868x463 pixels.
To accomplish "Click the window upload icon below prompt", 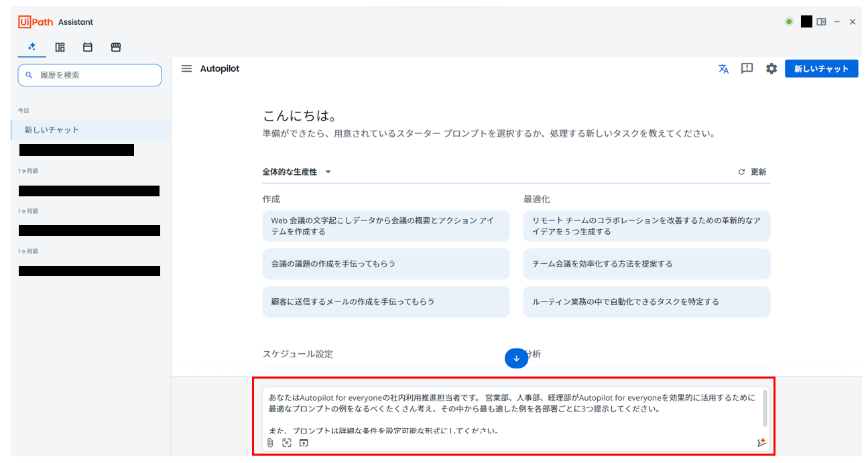I will pos(304,443).
